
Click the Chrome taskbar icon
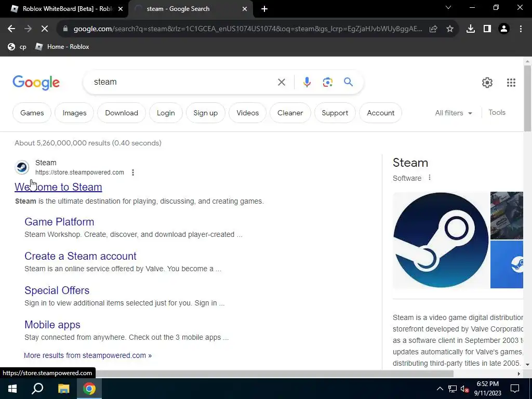pyautogui.click(x=89, y=389)
